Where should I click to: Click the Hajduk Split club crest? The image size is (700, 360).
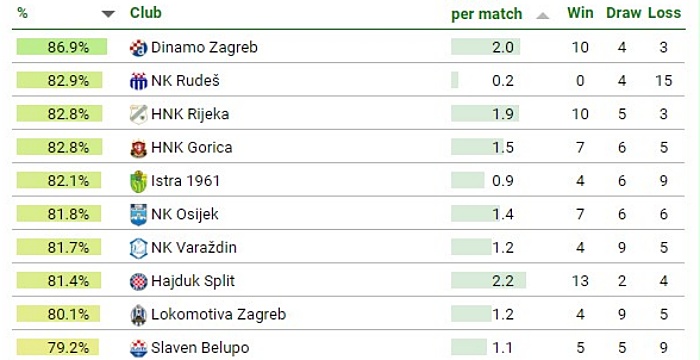[138, 281]
